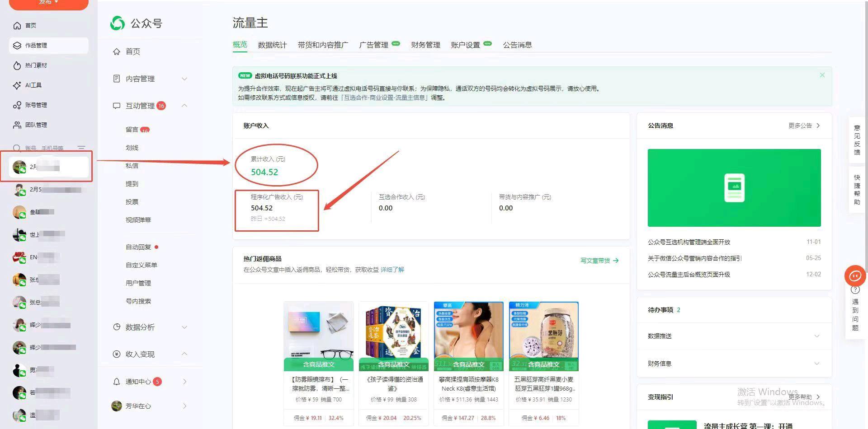Image resolution: width=868 pixels, height=429 pixels.
Task: Expand 数据推送 under 待办事项
Action: 816,336
